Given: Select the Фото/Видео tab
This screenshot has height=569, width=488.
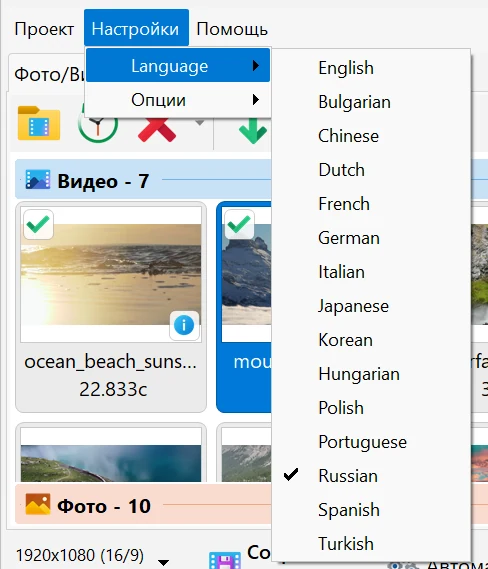Looking at the screenshot, I should point(48,74).
